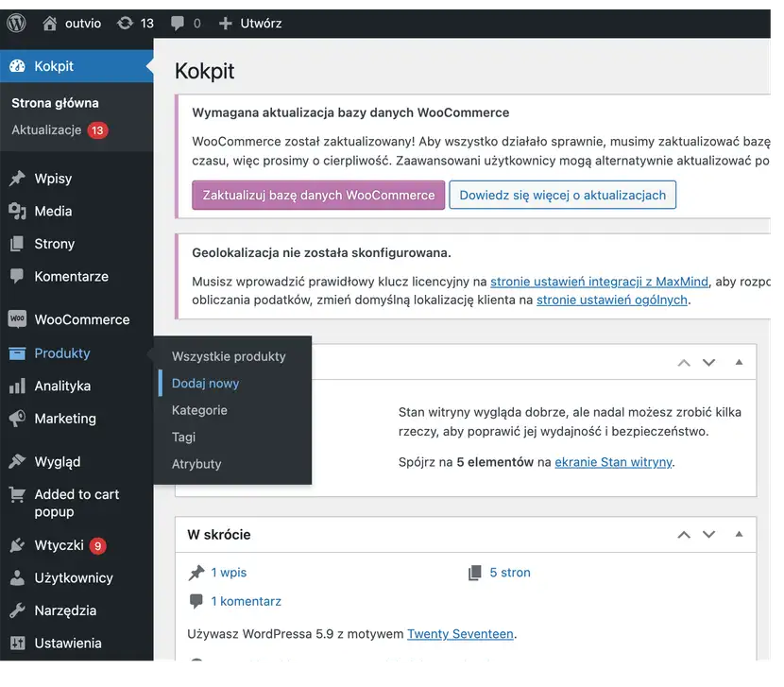This screenshot has width=784, height=687.
Task: Click the W skrócie widget title
Action: pyautogui.click(x=219, y=535)
